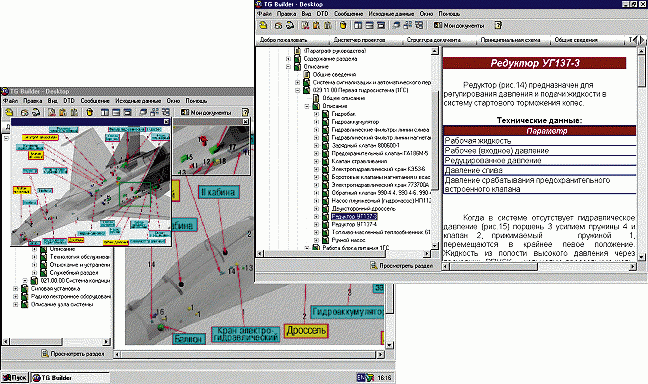The height and width of the screenshot is (384, 648).
Task: Collapse '029.11.00 Первая гидросистема' tree node
Action: [x=298, y=90]
